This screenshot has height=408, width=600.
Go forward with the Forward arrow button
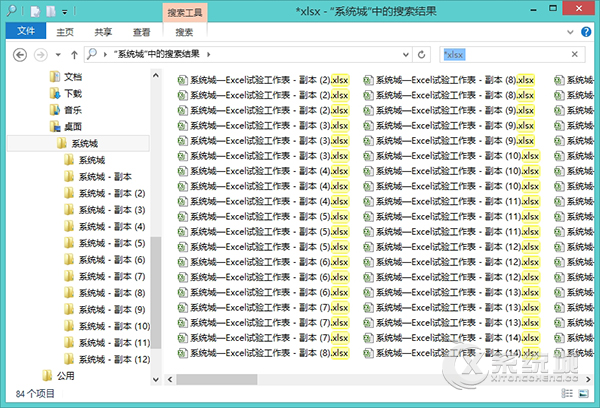[41, 55]
